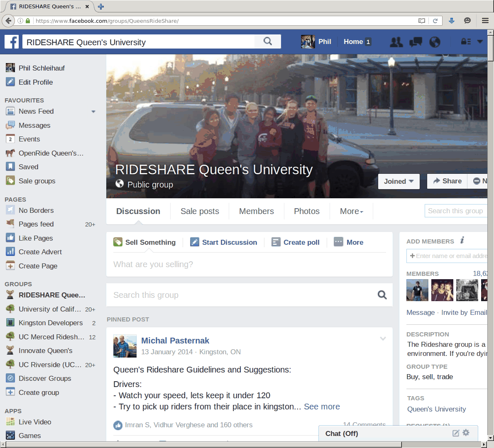Open privacy shortcuts lock icon
The height and width of the screenshot is (448, 494).
tap(466, 41)
